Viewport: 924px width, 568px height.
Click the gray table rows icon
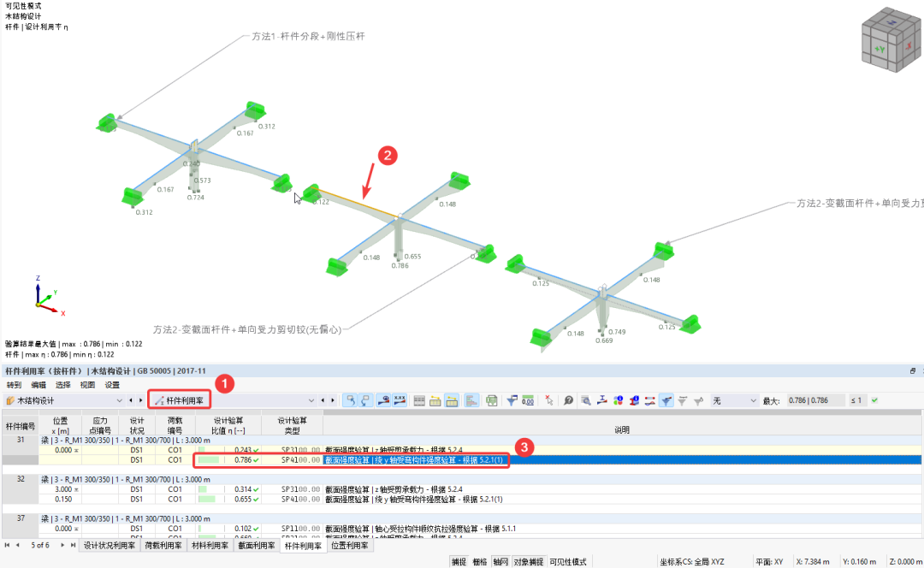point(419,400)
